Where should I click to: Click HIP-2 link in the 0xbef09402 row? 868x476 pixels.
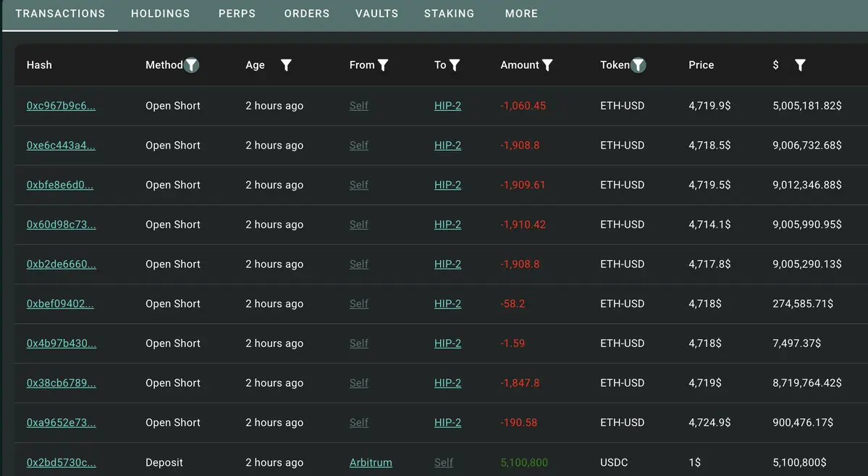[x=447, y=304]
